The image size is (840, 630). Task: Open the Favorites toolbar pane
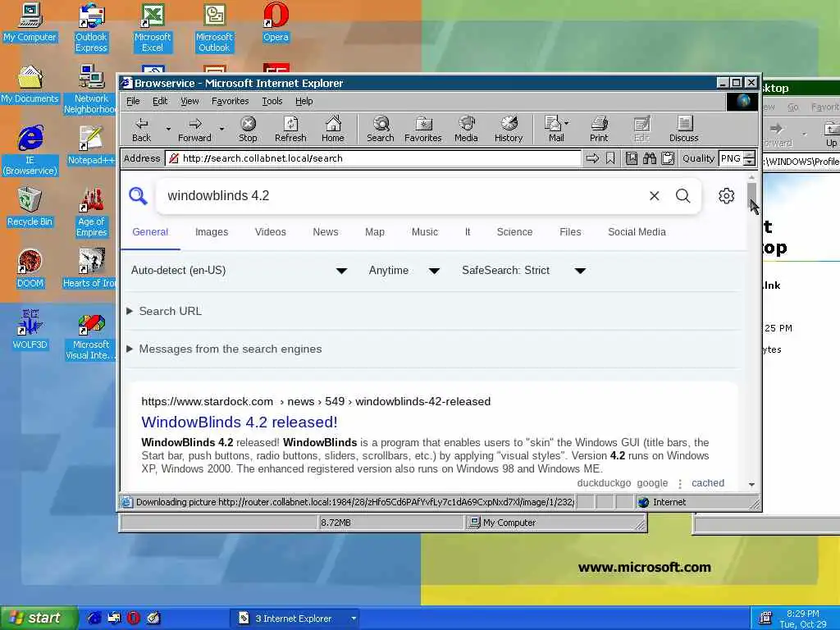pos(422,129)
